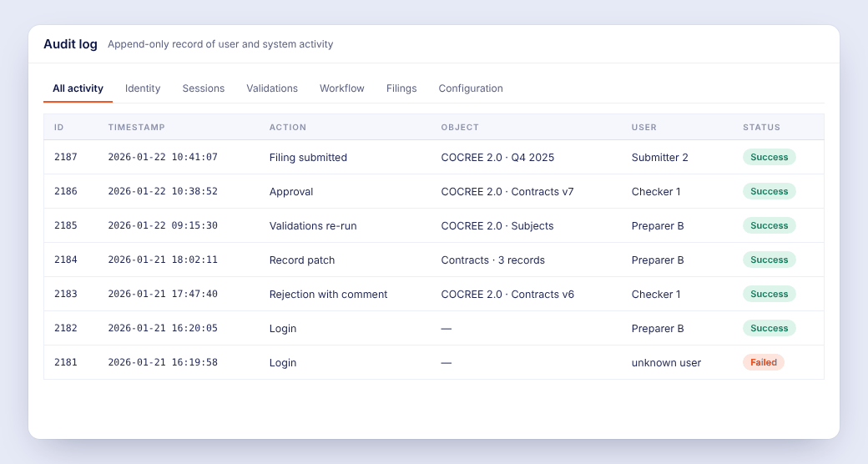Click Preparer B in row 2184

(x=658, y=260)
